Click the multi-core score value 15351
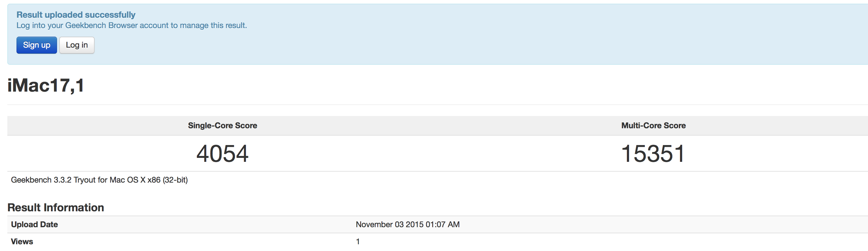The image size is (868, 251). (653, 154)
